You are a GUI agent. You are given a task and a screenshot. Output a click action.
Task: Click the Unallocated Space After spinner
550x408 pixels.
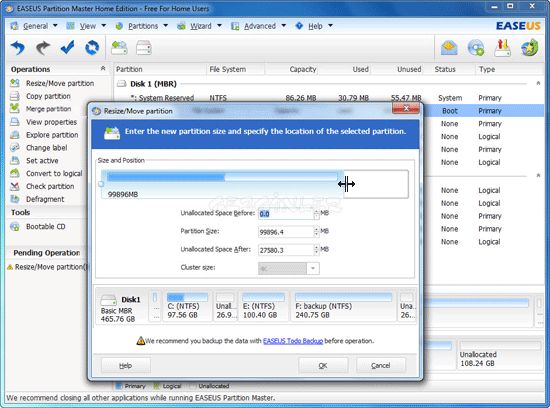click(316, 250)
